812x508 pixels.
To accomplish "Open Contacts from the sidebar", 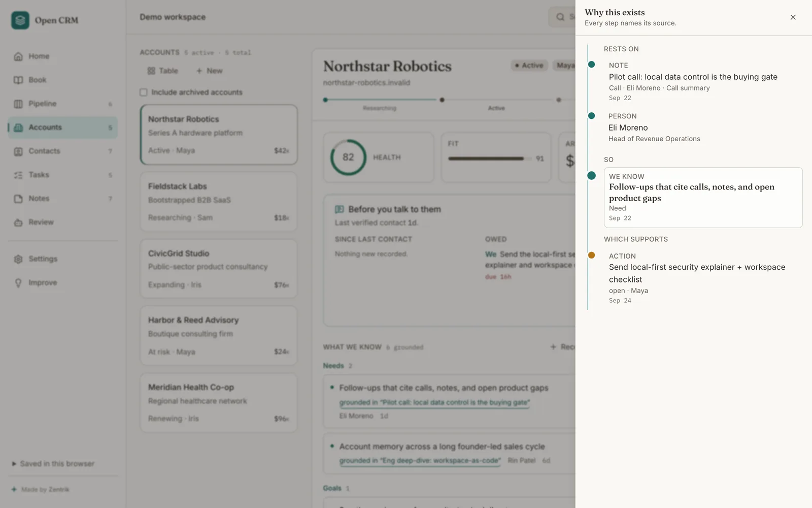I will point(63,151).
